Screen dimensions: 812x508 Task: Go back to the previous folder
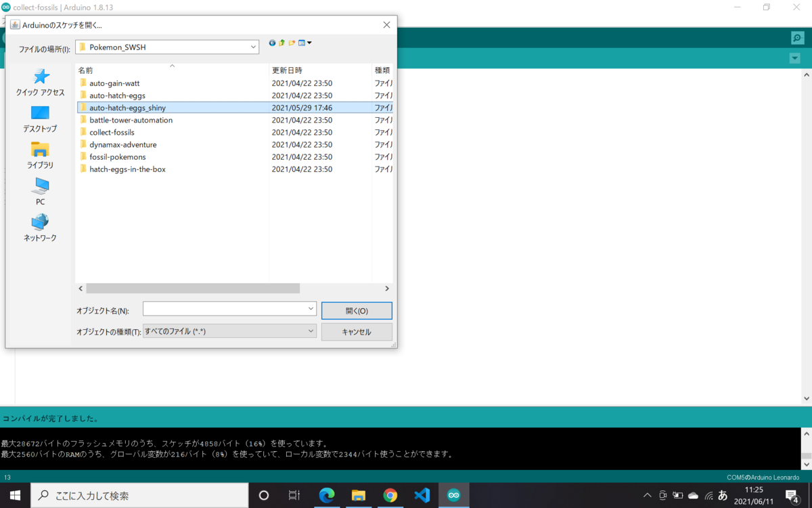click(x=272, y=43)
